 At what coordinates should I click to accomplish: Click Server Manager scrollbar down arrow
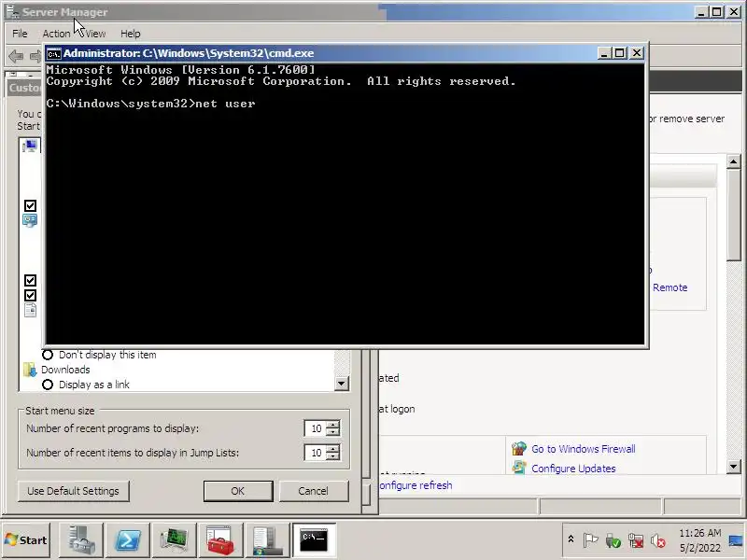(734, 467)
